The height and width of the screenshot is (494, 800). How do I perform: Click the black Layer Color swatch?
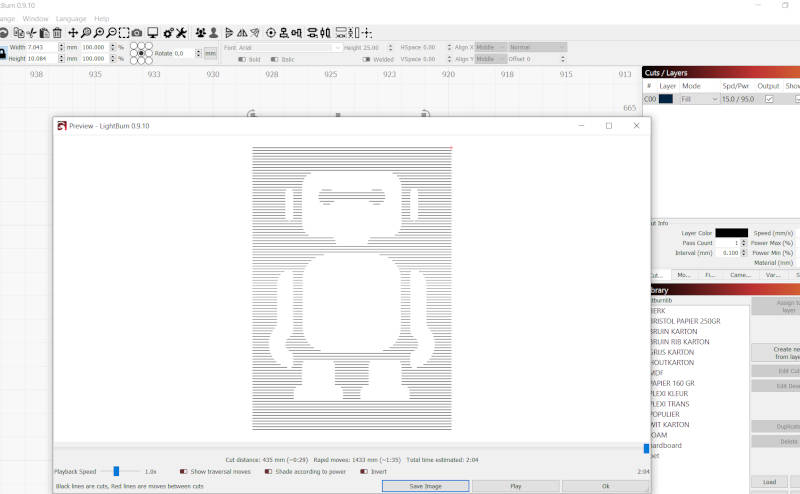tap(732, 233)
